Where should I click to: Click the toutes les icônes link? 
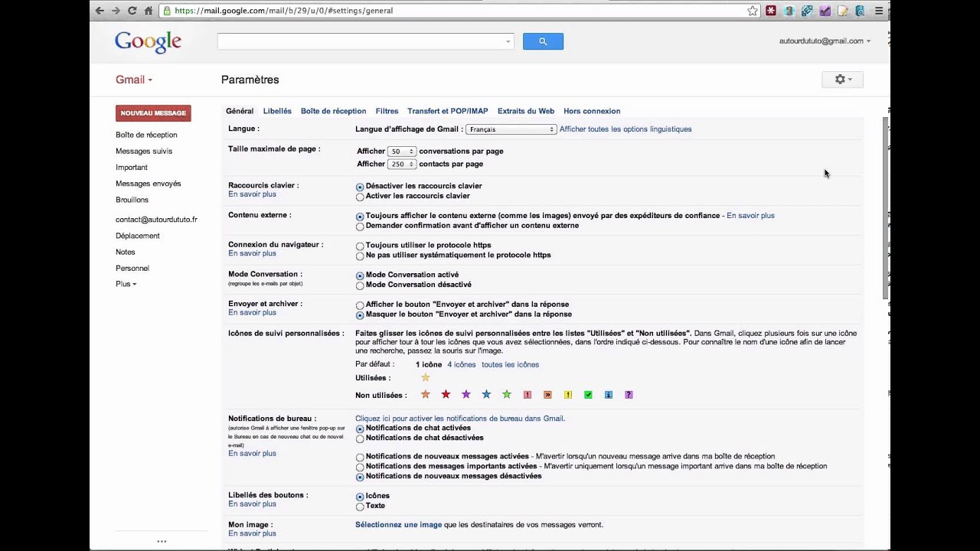point(510,364)
